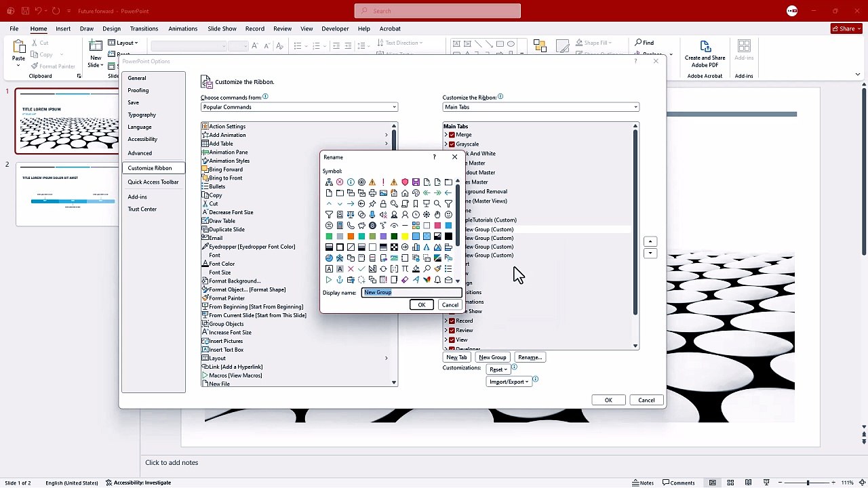Select the purple floppy disk save symbol

coord(416,182)
